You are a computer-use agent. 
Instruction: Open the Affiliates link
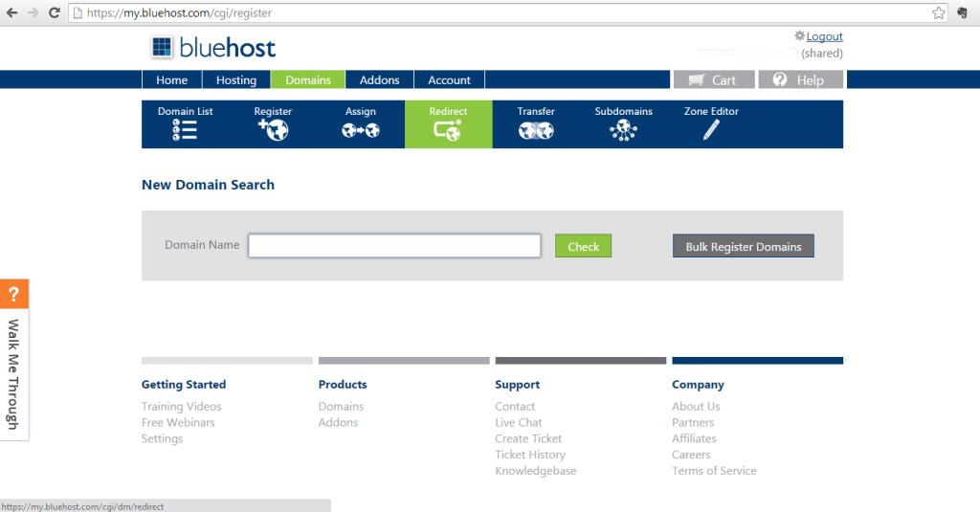click(x=694, y=439)
